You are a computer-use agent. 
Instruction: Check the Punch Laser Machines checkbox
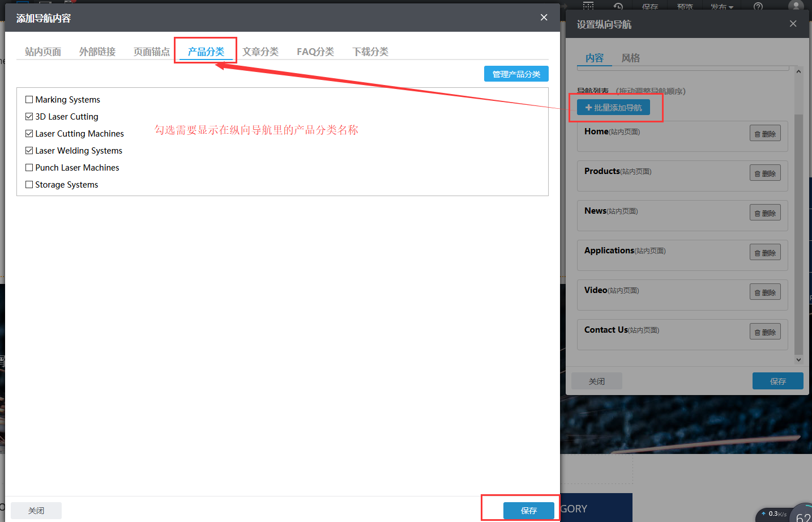29,167
